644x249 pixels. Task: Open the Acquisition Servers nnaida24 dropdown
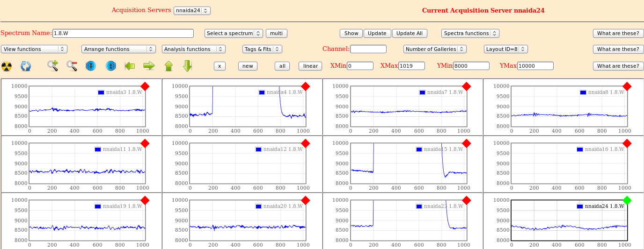click(192, 10)
